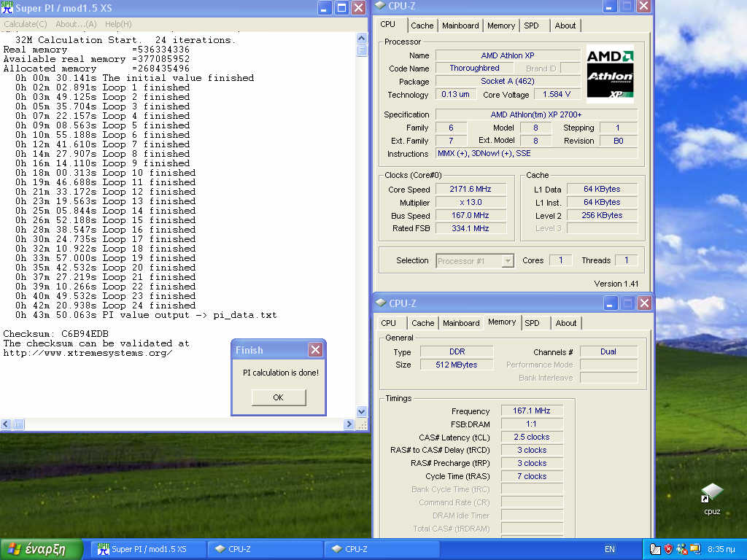Click Super PI vertical scrollbar up arrow
Screen dimensions: 747x560
click(x=362, y=38)
